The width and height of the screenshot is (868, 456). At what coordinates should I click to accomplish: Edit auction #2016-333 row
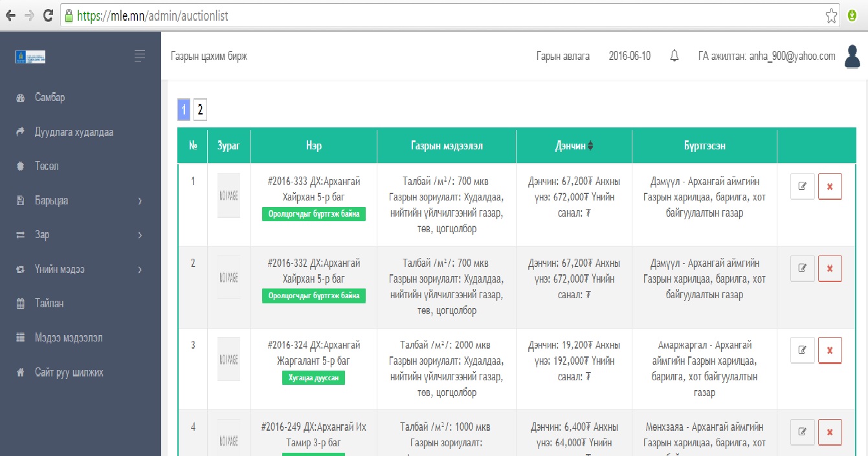click(x=803, y=186)
